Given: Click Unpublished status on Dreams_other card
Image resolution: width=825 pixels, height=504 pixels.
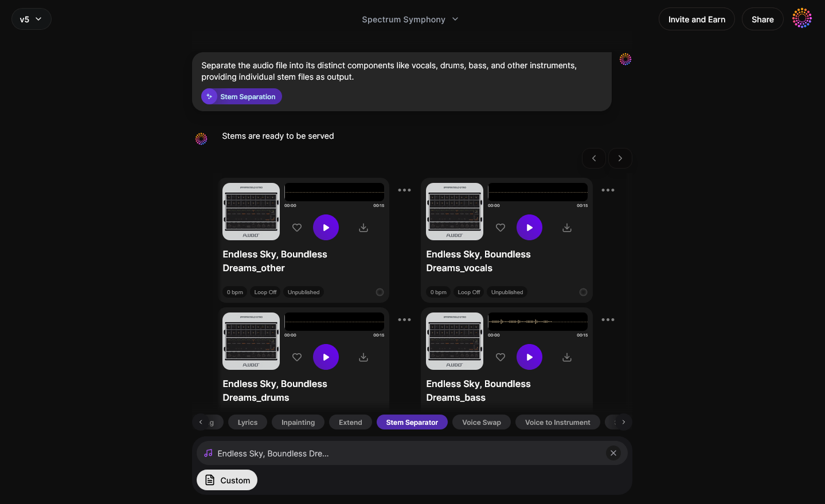Looking at the screenshot, I should click(303, 292).
